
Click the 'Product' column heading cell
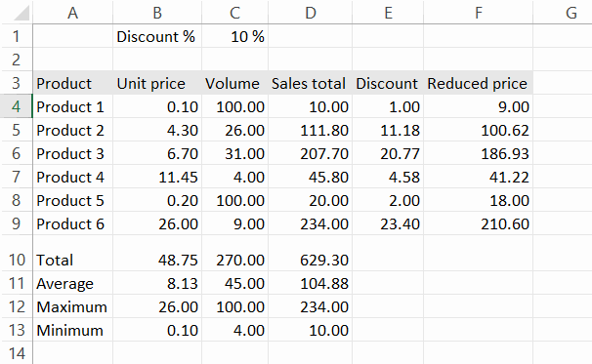[72, 83]
